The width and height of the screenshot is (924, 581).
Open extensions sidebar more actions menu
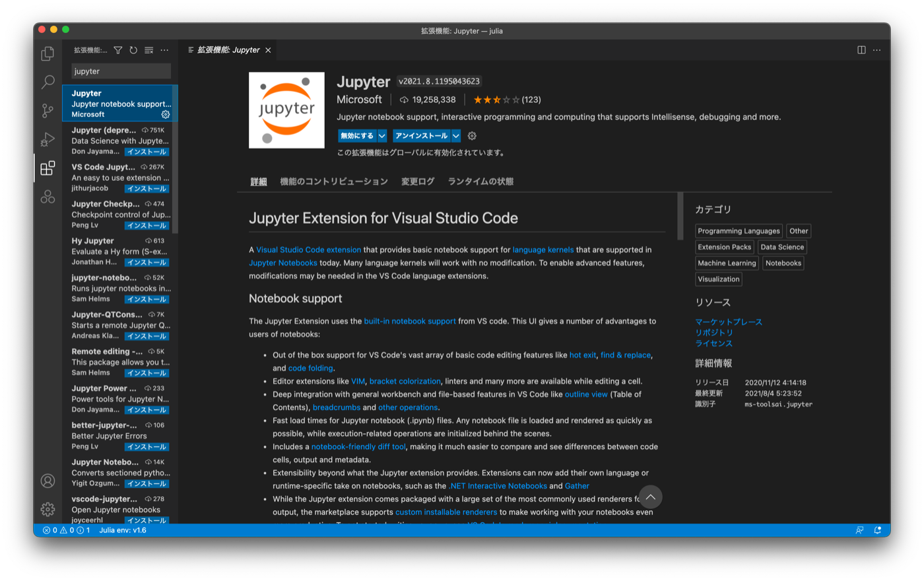click(164, 50)
